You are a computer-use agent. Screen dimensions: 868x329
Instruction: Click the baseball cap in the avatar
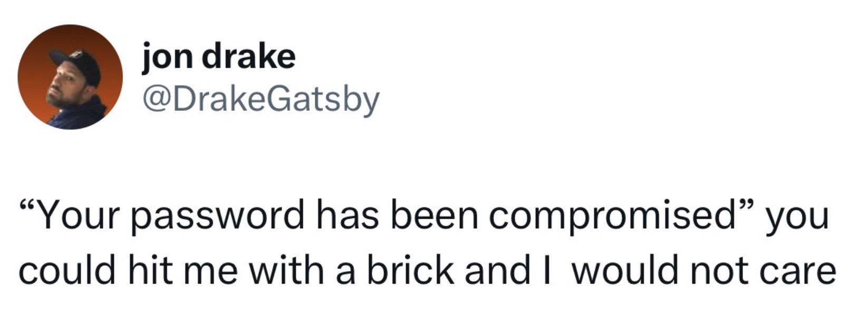coord(78,63)
